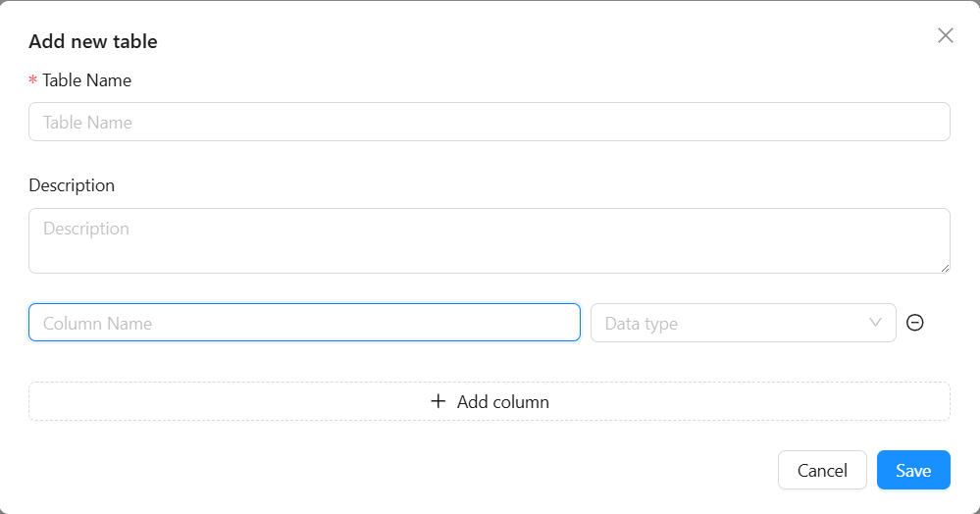Screen dimensions: 980x514
Task: Click the Table Name placeholder text
Action: [x=87, y=123]
